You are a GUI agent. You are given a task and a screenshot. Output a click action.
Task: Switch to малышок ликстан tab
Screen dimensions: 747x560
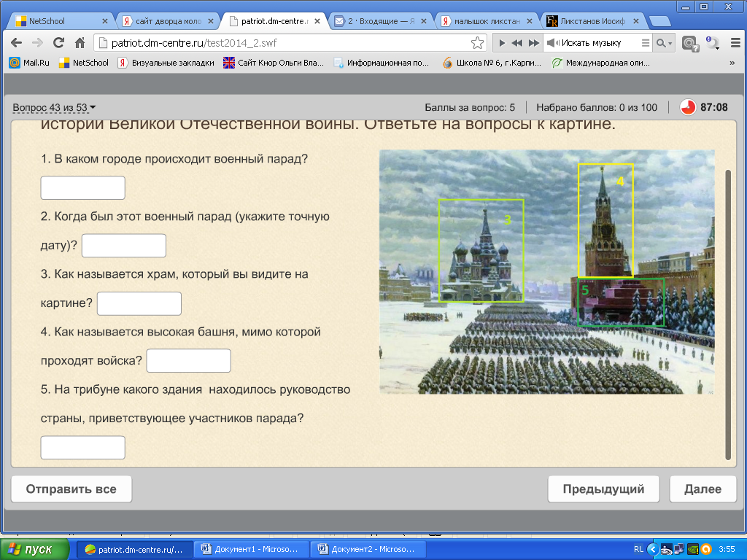[487, 21]
